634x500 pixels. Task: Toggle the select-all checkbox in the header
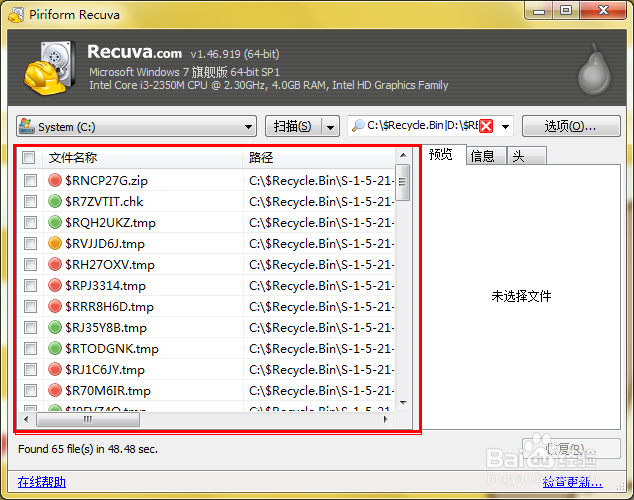point(29,157)
